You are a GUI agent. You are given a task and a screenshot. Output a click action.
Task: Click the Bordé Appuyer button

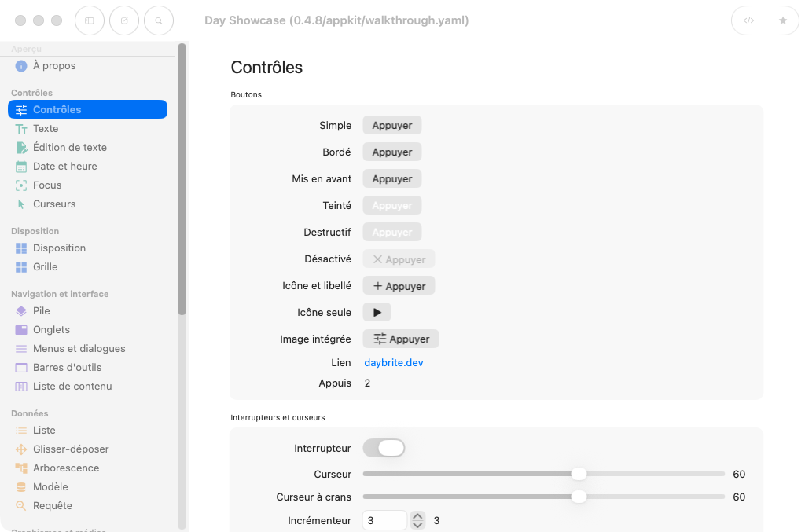[x=392, y=152]
